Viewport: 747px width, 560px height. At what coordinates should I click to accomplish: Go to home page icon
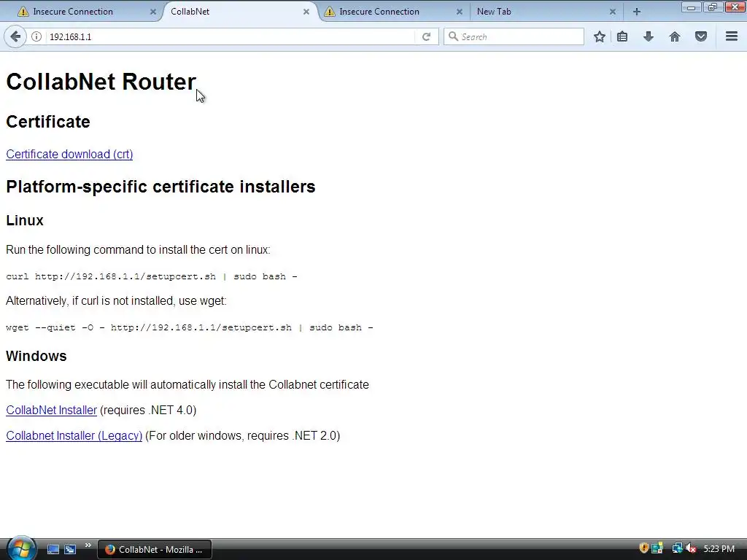pyautogui.click(x=675, y=36)
